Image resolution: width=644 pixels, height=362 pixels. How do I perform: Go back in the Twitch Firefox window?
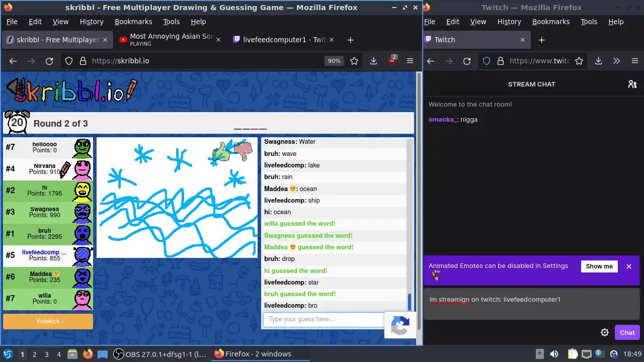click(431, 61)
